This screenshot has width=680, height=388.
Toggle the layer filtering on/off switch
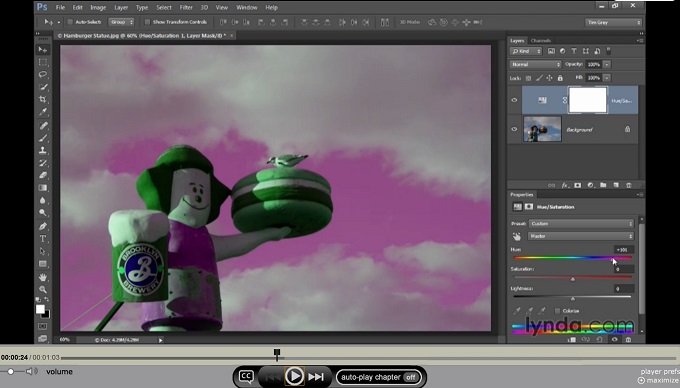pyautogui.click(x=608, y=51)
